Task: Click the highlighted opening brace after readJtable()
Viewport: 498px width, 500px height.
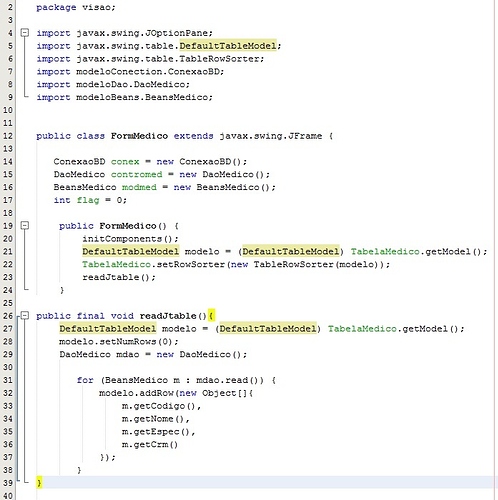Action: tap(211, 315)
